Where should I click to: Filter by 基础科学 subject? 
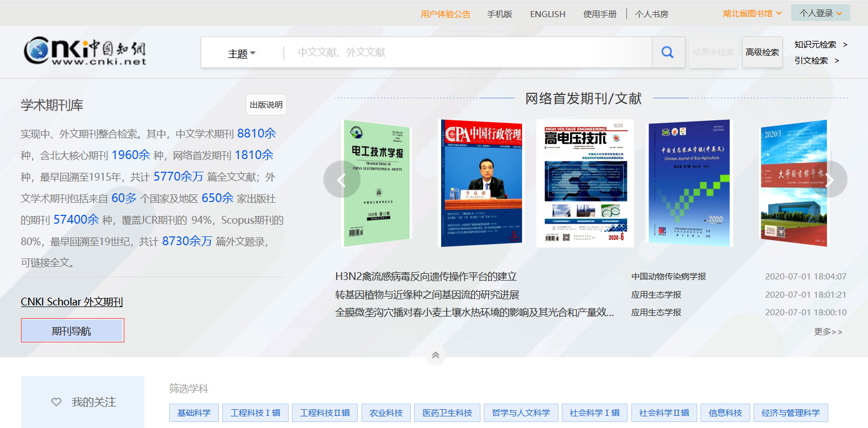click(x=194, y=413)
